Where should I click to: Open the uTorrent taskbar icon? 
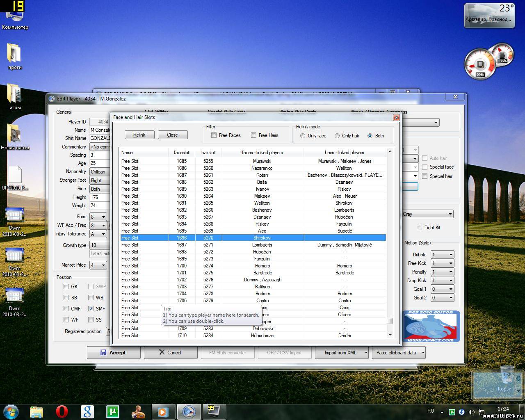coord(112,411)
